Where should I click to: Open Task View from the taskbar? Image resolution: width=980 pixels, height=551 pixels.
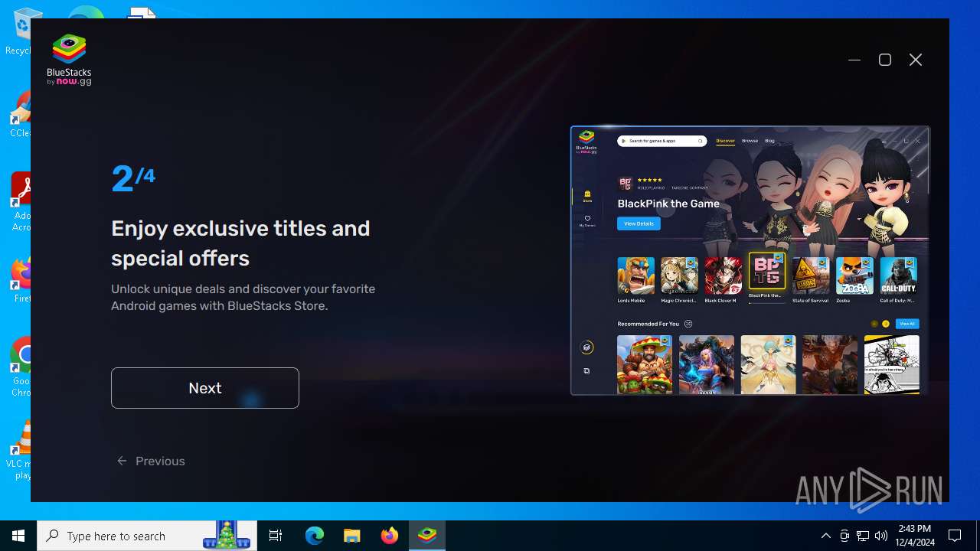276,536
